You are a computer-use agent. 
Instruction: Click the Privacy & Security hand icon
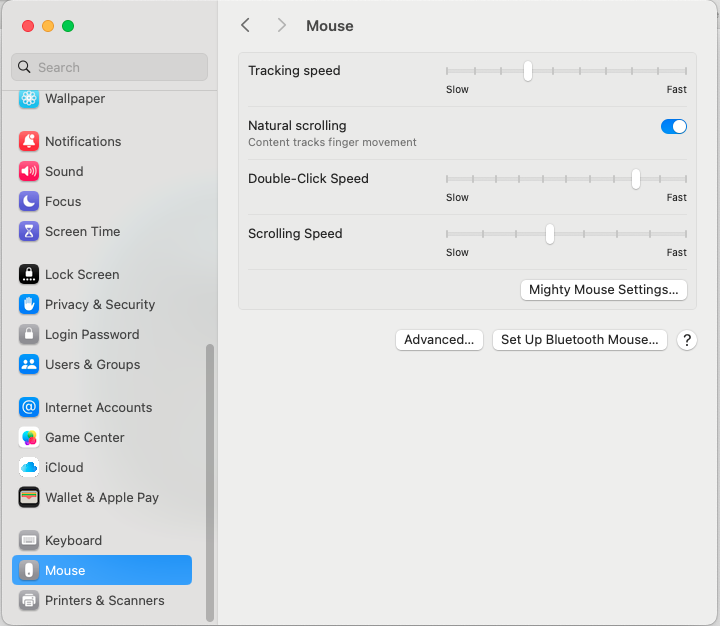(29, 304)
